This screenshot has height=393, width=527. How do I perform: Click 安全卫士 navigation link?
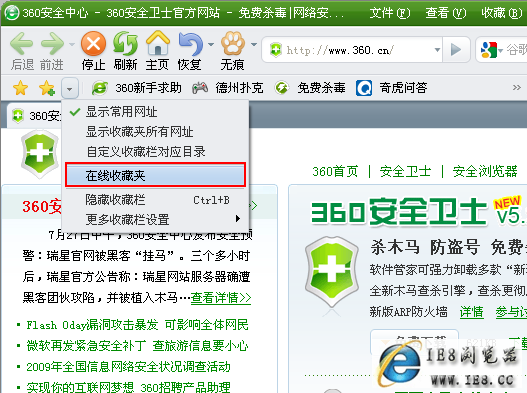405,171
